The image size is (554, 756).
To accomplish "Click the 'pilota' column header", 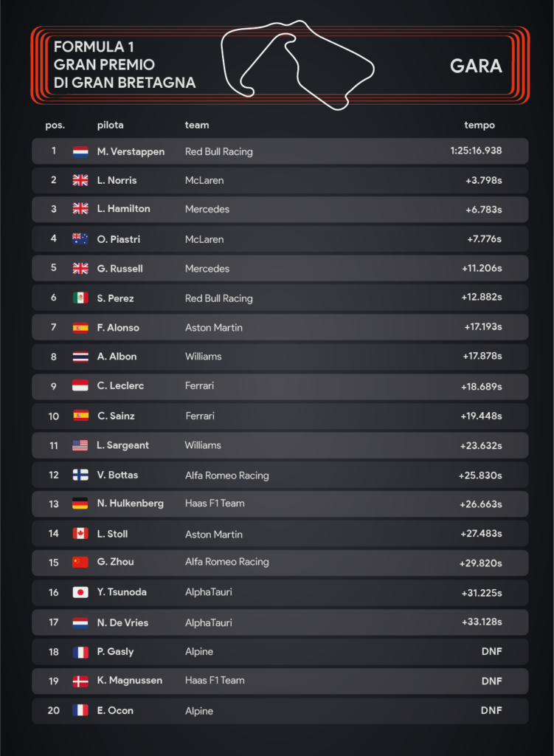I will coord(111,125).
